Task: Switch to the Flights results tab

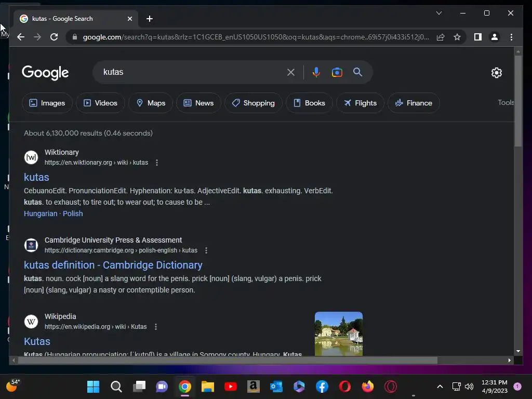Action: (x=360, y=103)
